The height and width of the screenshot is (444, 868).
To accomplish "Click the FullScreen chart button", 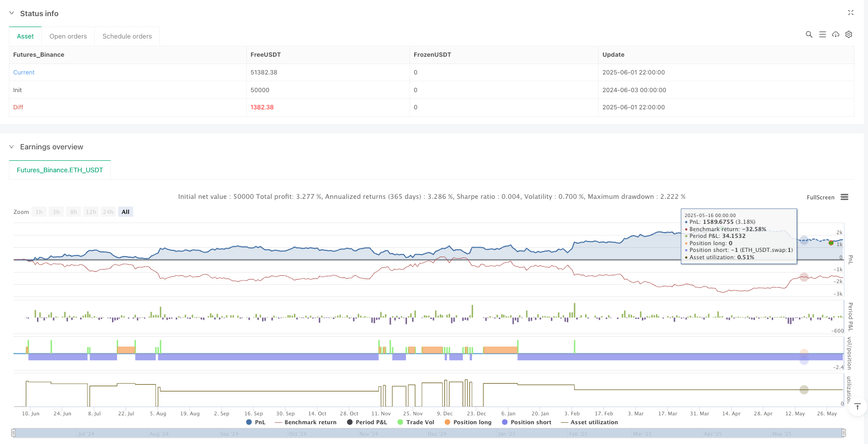I will coord(820,197).
